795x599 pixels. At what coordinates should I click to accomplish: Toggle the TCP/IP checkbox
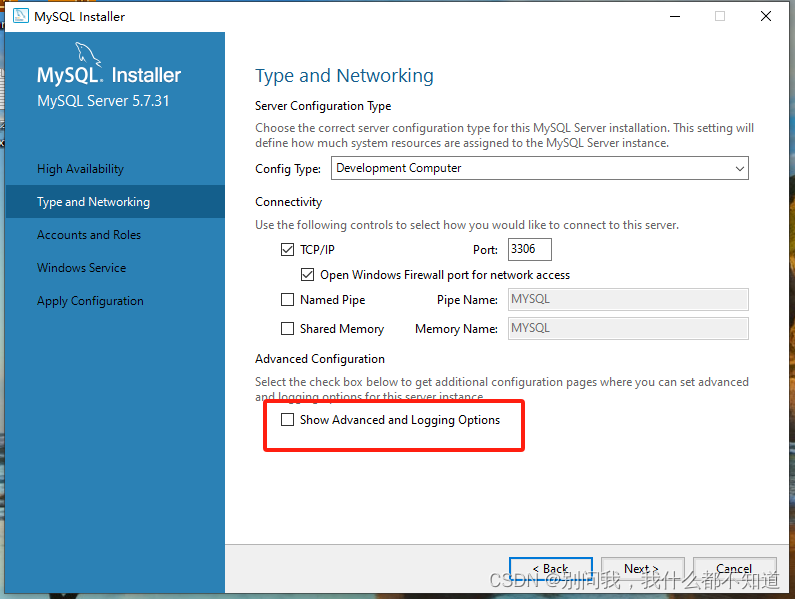(287, 250)
